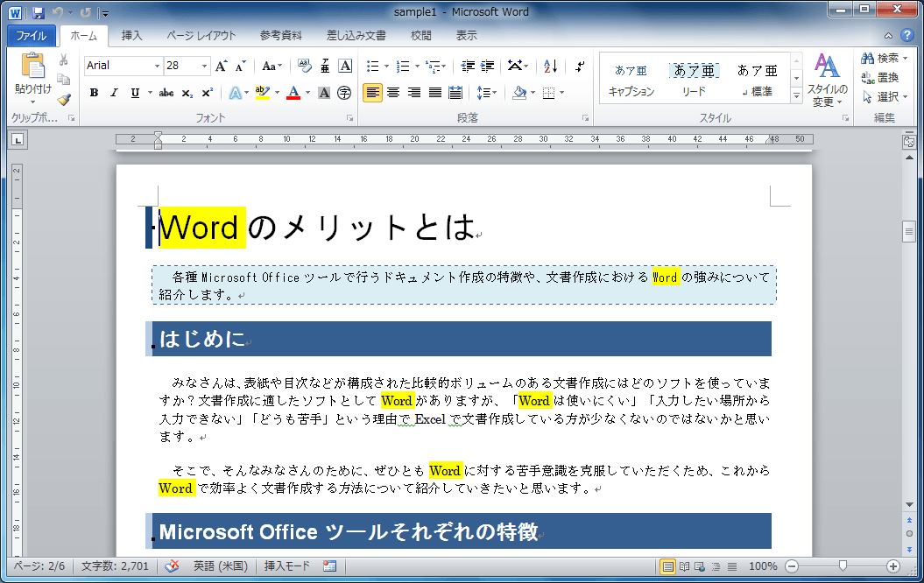Open the font size 28 dropdown
Viewport: 924px width, 583px height.
point(204,66)
